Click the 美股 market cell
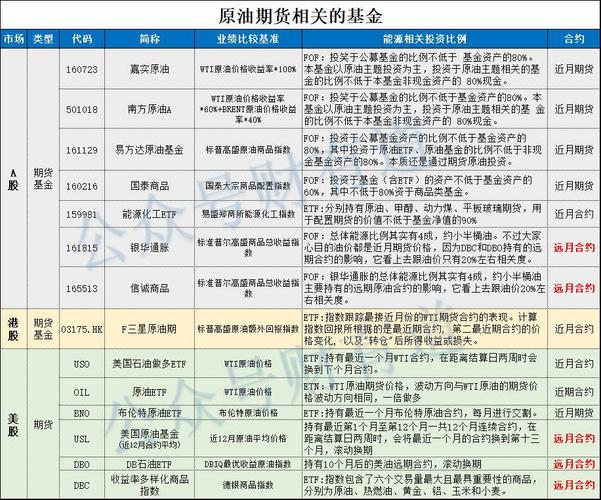 [13, 425]
